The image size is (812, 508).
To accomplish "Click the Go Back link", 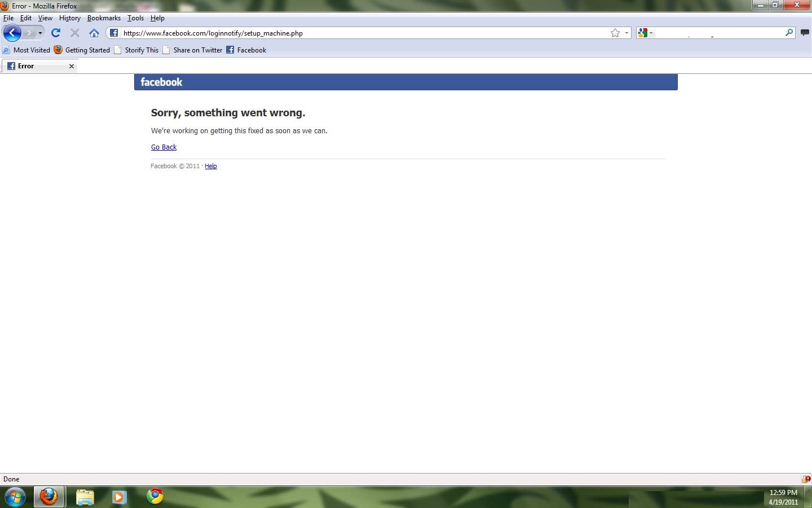I will click(164, 147).
